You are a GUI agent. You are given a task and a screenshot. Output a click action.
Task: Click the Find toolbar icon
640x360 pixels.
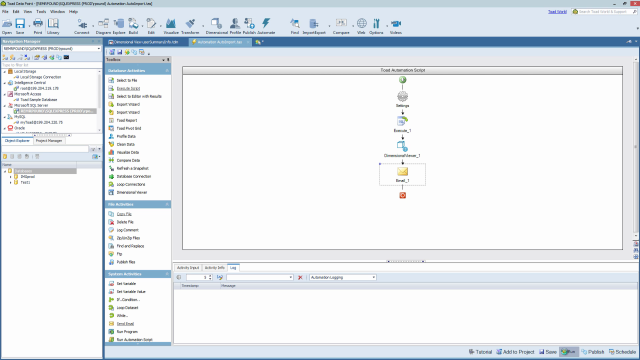pyautogui.click(x=295, y=26)
